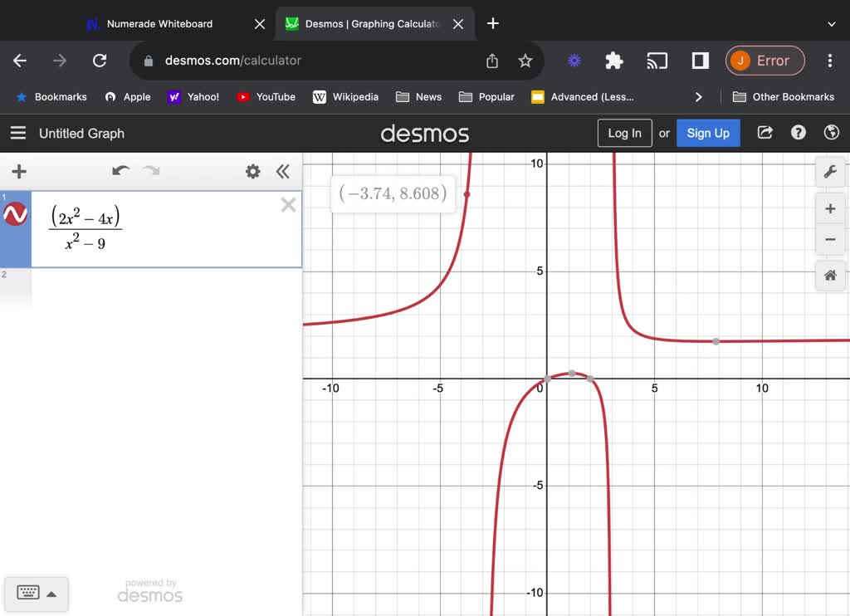This screenshot has width=850, height=616.
Task: Open the expression list settings gear
Action: [x=252, y=172]
